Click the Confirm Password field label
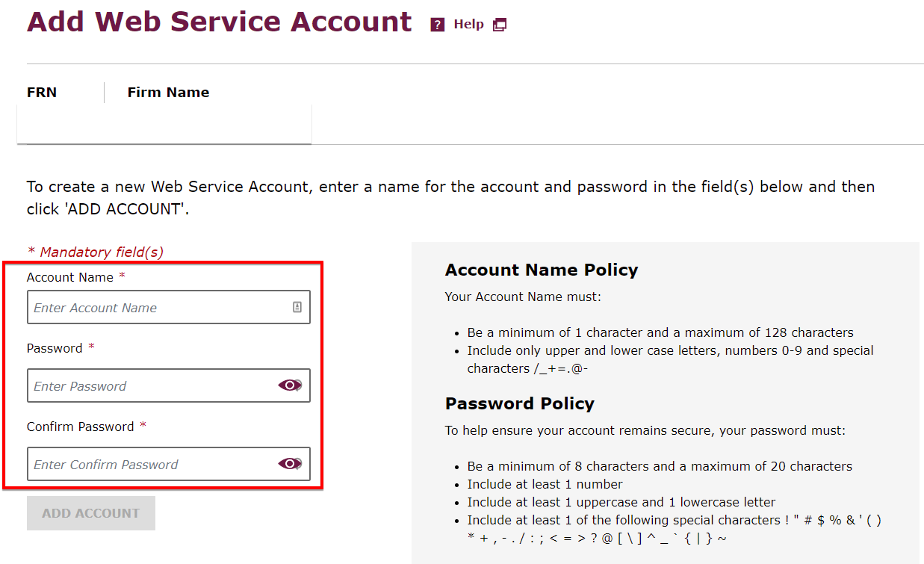Viewport: 924px width, 564px height. (x=81, y=427)
